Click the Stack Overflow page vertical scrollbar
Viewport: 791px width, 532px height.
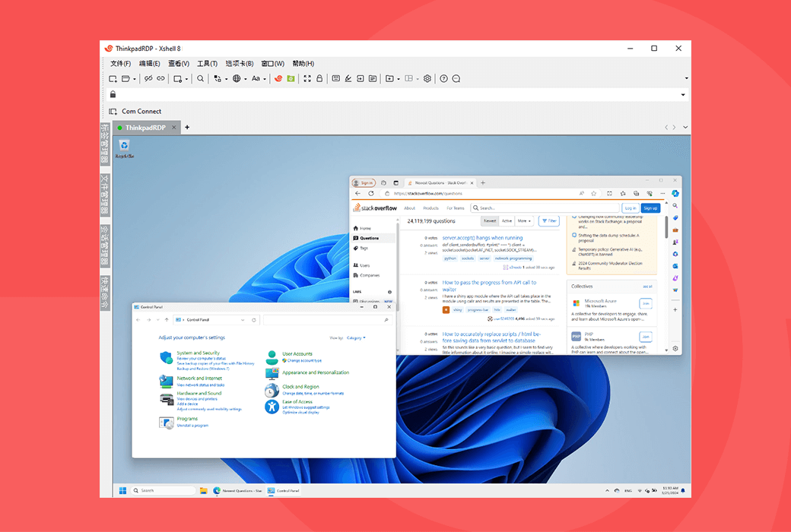(667, 228)
